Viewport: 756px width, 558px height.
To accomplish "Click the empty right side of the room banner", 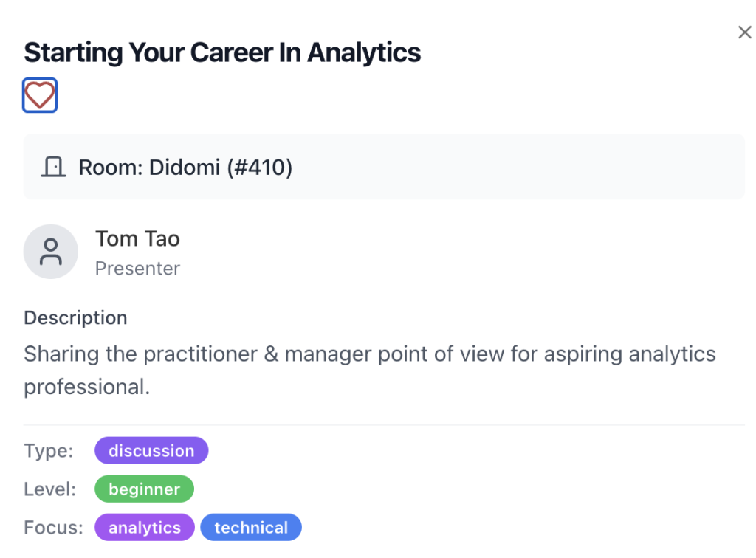I will [591, 168].
